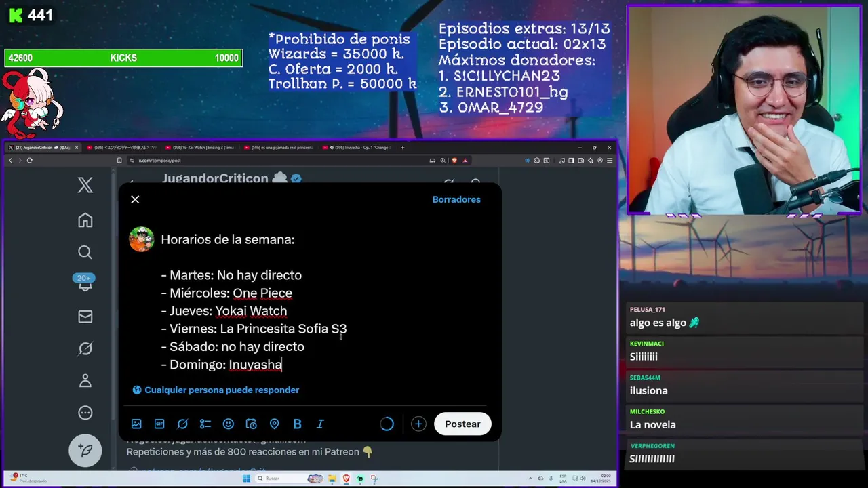The image size is (868, 488).
Task: Click the taskbar Buscar search box
Action: (x=288, y=479)
